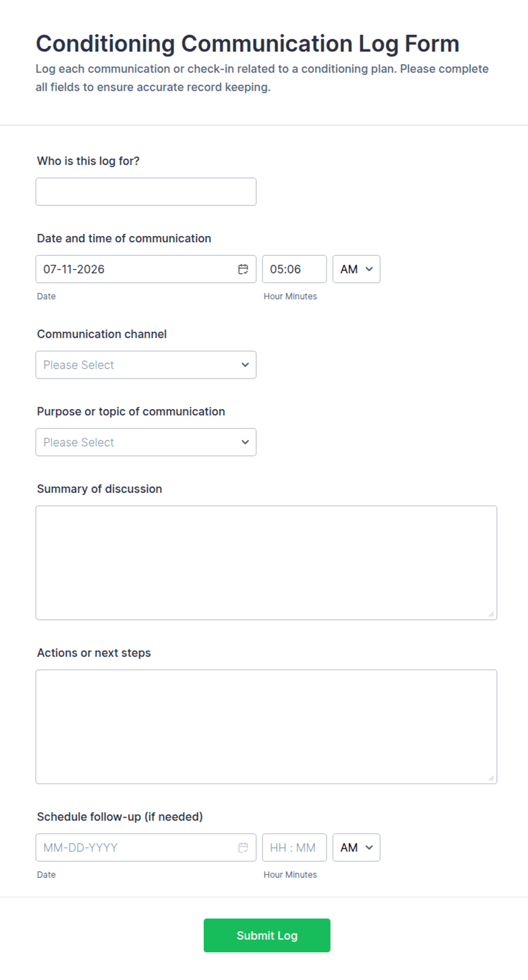Click resize handle of Actions textarea
The width and height of the screenshot is (528, 980).
(x=491, y=778)
